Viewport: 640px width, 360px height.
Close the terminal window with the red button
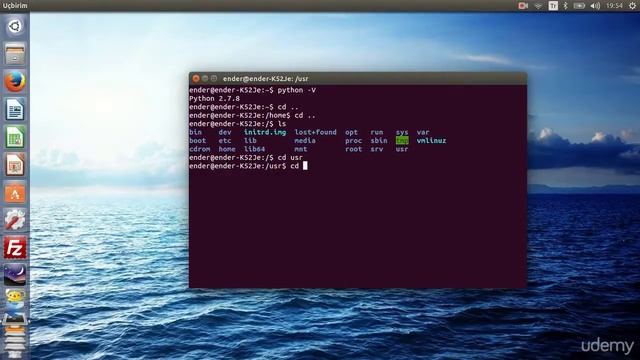pos(196,78)
